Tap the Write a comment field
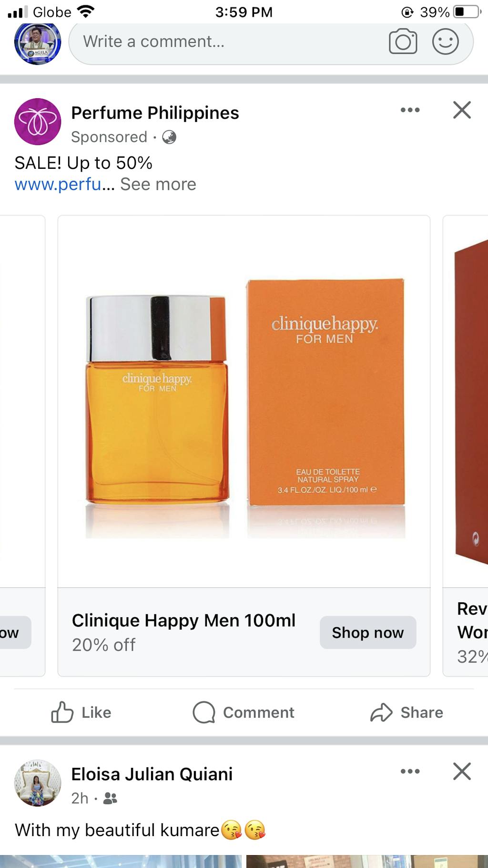 (229, 42)
